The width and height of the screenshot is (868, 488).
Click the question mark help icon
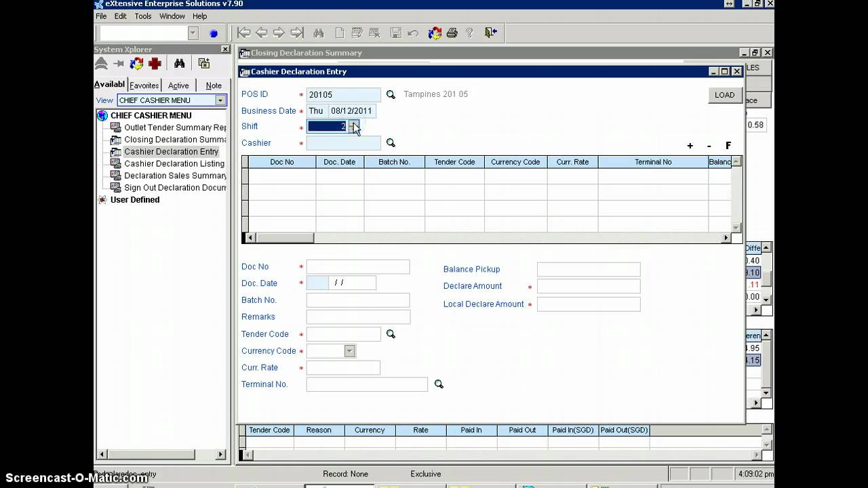(469, 33)
